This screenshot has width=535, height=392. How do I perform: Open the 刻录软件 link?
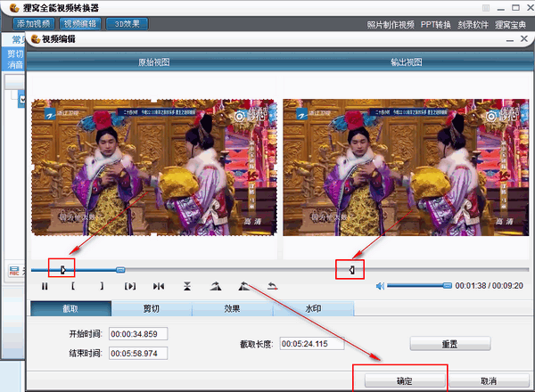coord(473,25)
